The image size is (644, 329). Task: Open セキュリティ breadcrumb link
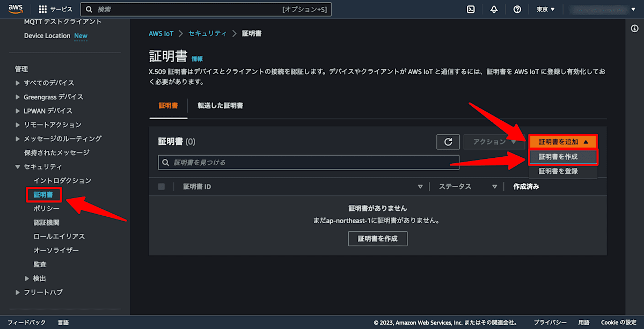[207, 33]
